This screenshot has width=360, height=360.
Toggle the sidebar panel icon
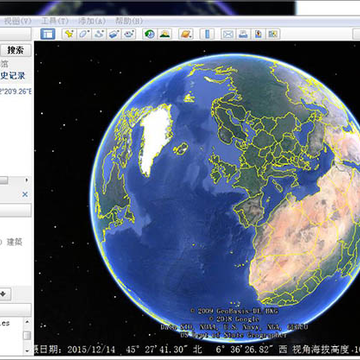click(48, 34)
